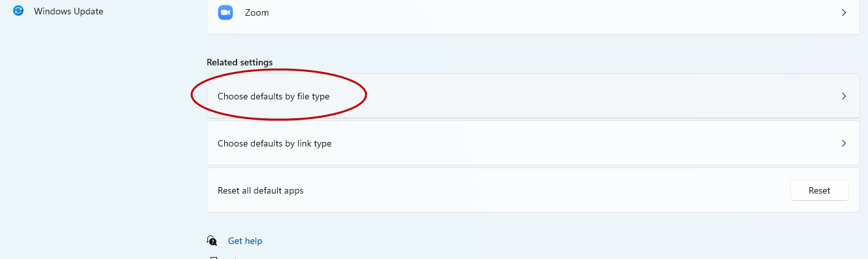Click the chevron beside file type defaults
Screen dimensions: 868x259
tap(844, 96)
